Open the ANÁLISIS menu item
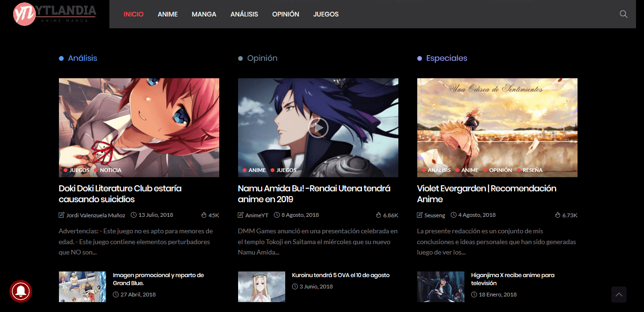 coord(244,14)
